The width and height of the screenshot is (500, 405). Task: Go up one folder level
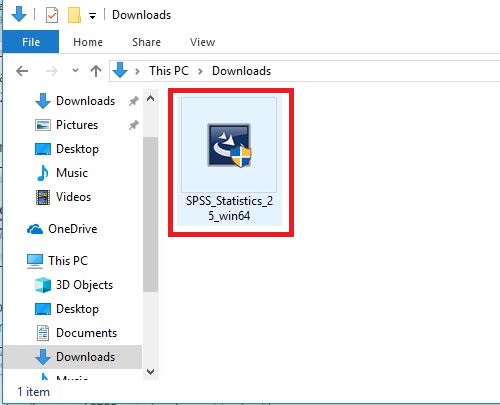[x=96, y=71]
